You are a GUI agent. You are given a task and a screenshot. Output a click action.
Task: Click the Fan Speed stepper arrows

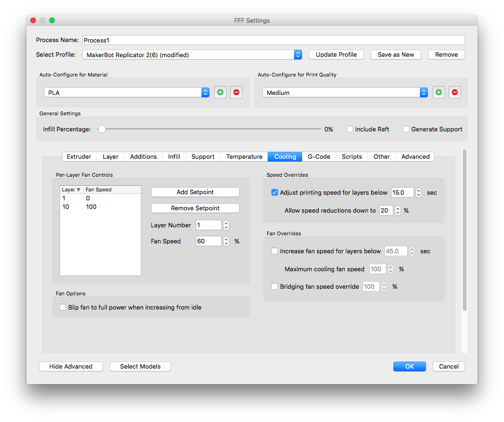point(226,241)
